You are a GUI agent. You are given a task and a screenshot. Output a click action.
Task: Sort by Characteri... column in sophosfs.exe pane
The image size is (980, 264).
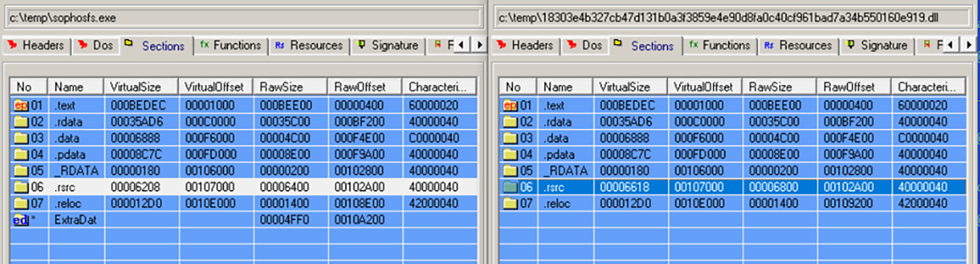pos(439,87)
